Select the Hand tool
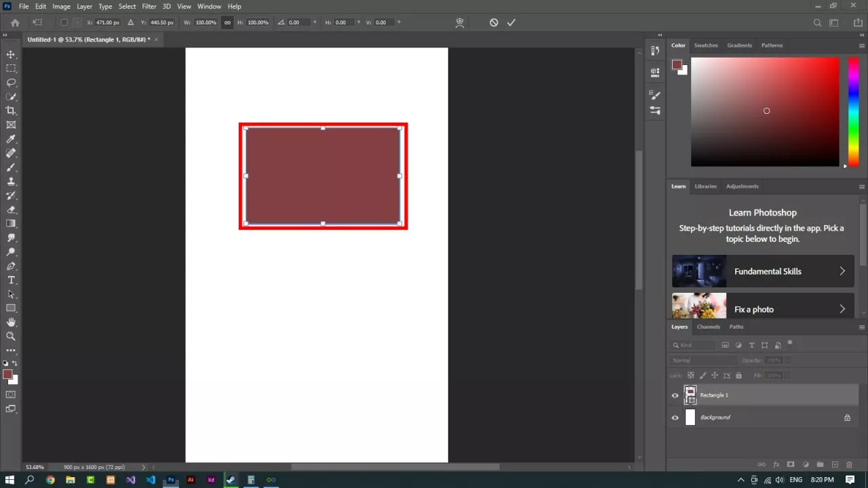Screen dimensions: 868x488 coord(11,322)
